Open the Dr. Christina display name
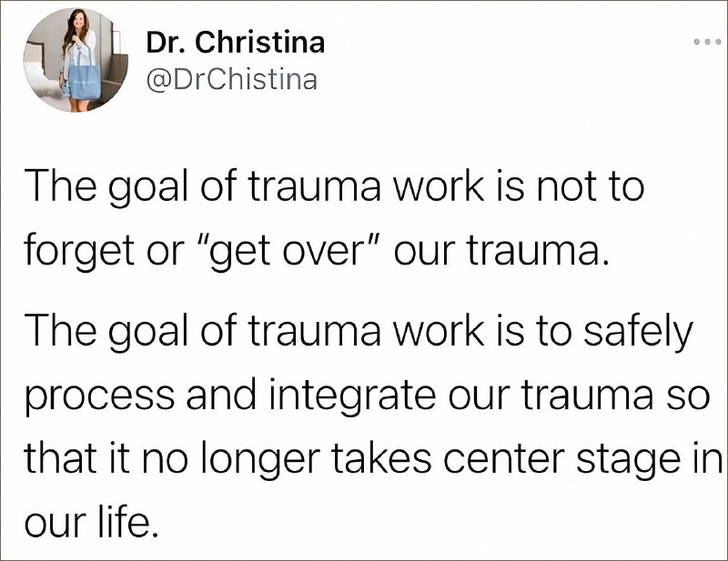The image size is (728, 561). tap(234, 42)
